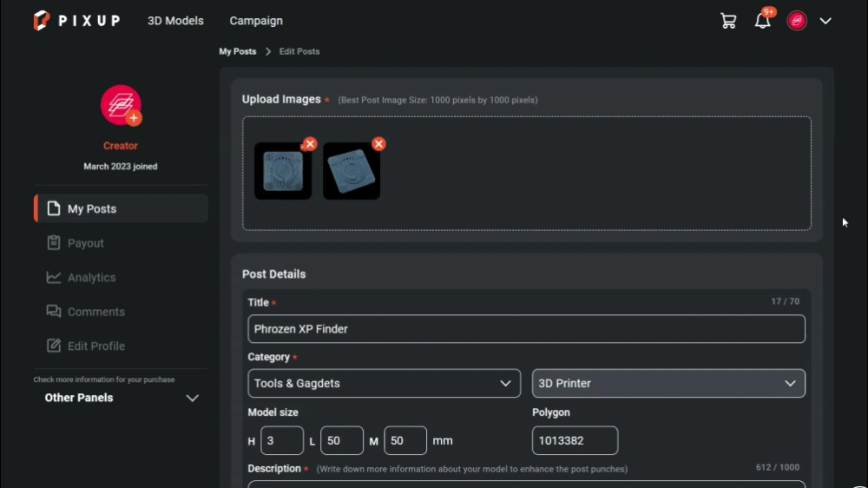Click the My Posts document icon

[x=53, y=208]
